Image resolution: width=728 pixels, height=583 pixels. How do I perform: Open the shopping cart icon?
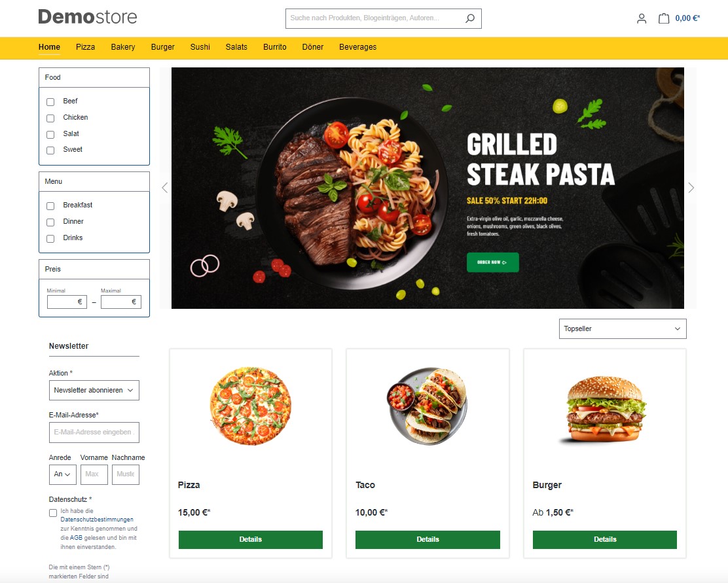click(x=664, y=18)
